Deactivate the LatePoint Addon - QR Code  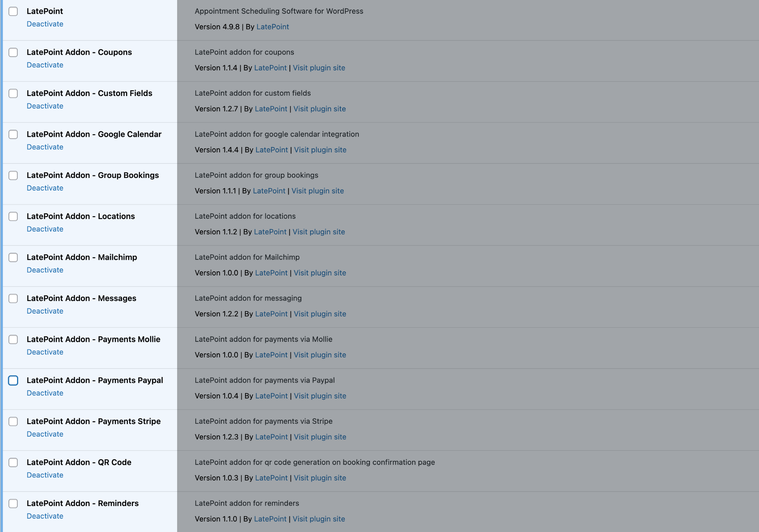45,475
